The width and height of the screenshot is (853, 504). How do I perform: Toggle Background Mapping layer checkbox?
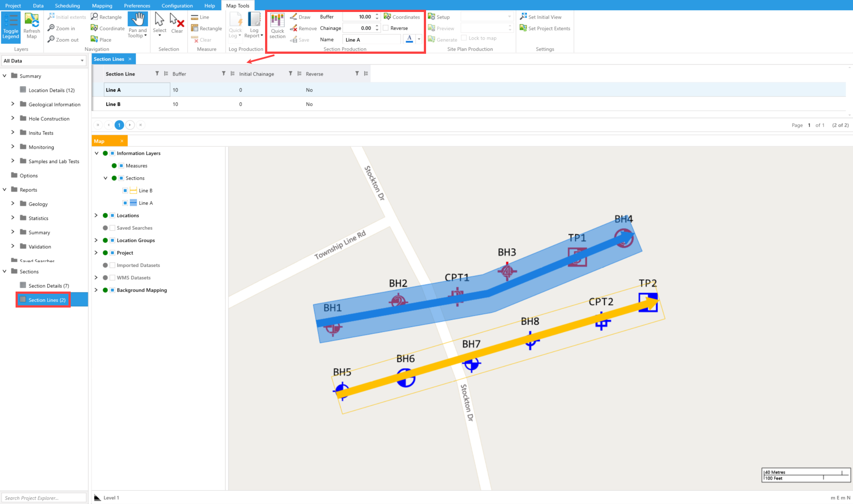click(x=113, y=290)
